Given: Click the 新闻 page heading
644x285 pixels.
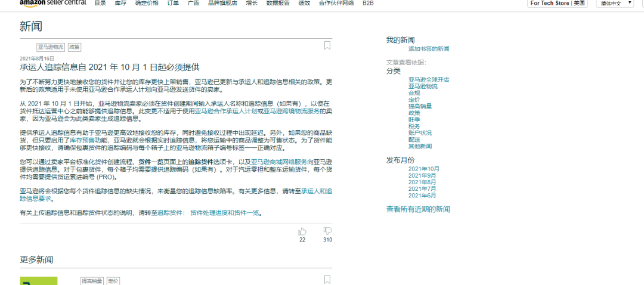Looking at the screenshot, I should pyautogui.click(x=31, y=27).
